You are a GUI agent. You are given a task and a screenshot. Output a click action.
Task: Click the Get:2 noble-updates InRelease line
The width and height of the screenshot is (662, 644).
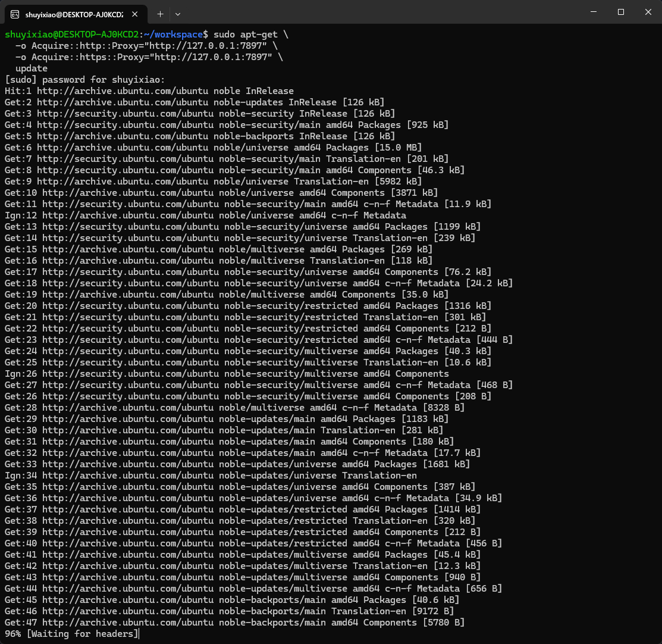(x=194, y=102)
